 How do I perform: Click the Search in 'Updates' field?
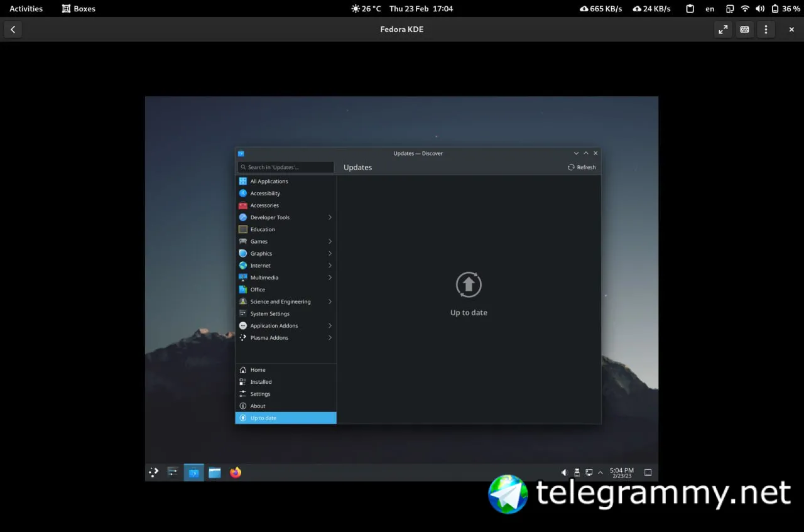[x=286, y=167]
